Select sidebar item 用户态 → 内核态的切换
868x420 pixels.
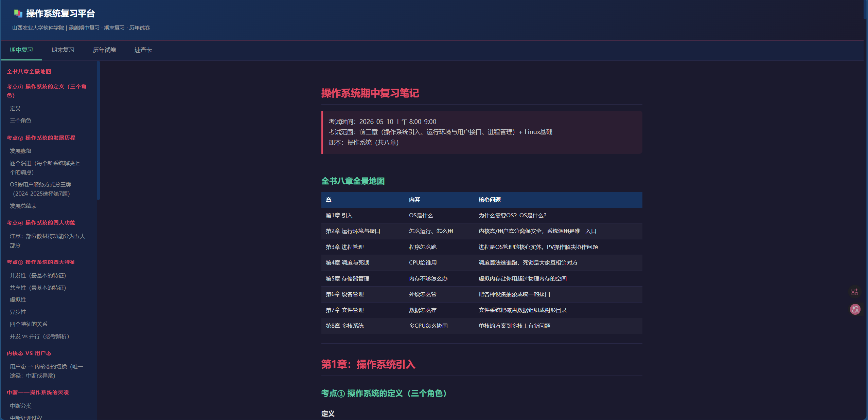[x=47, y=371]
